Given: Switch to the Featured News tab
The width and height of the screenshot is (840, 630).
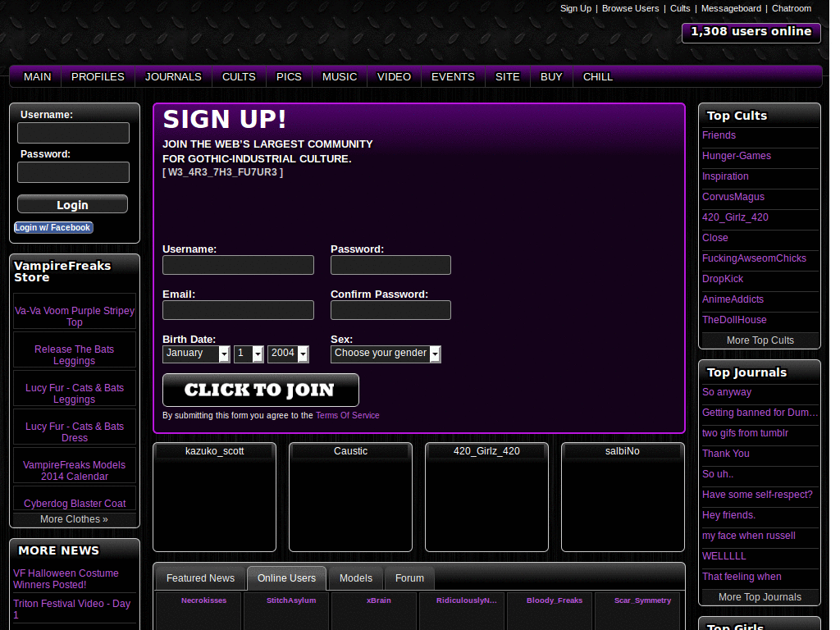Looking at the screenshot, I should pyautogui.click(x=200, y=578).
